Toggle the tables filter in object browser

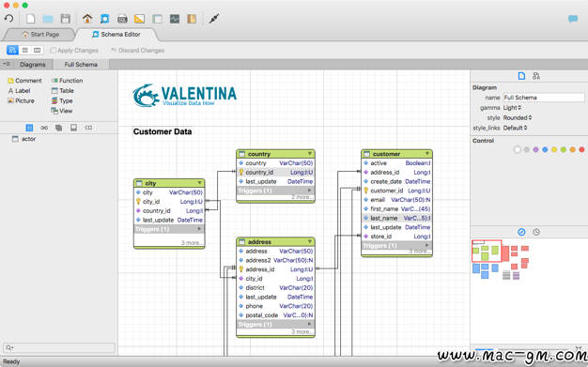coord(29,128)
